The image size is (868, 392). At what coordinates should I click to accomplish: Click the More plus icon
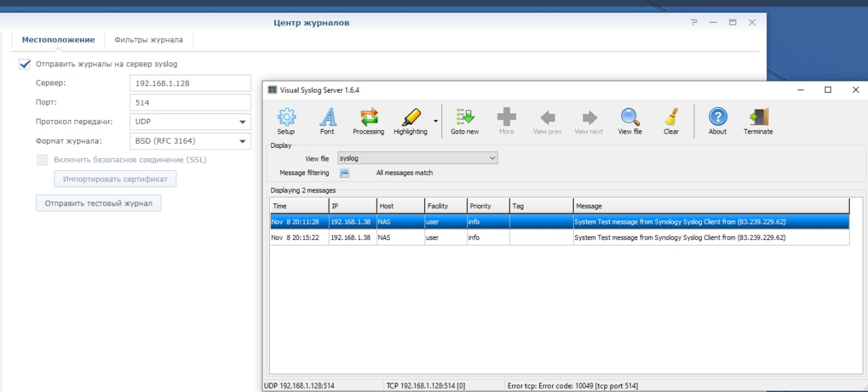click(x=507, y=121)
